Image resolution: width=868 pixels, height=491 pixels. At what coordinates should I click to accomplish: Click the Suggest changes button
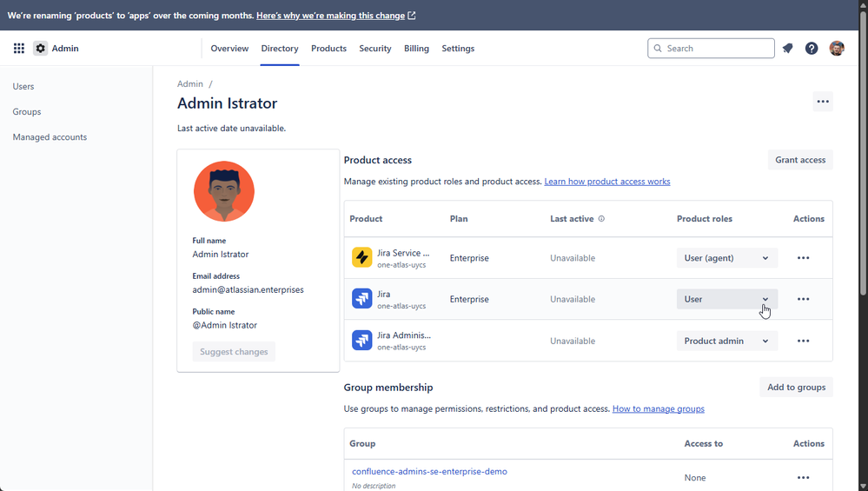(234, 351)
